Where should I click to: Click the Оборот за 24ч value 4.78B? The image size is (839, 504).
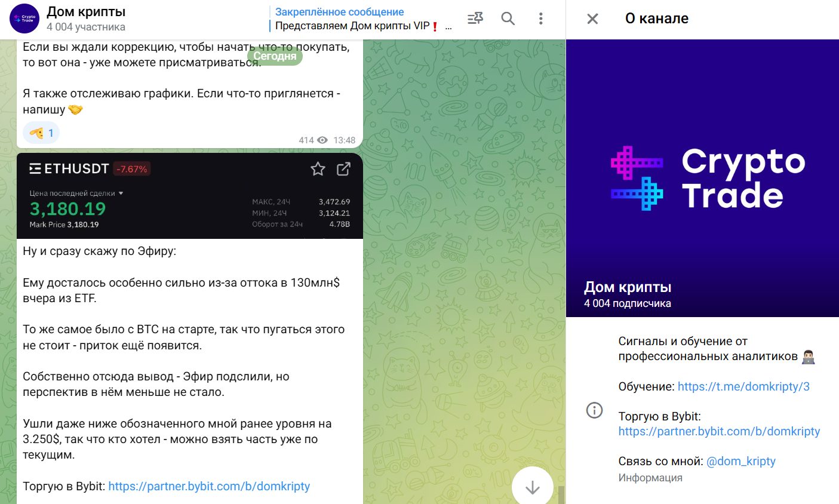(x=339, y=225)
